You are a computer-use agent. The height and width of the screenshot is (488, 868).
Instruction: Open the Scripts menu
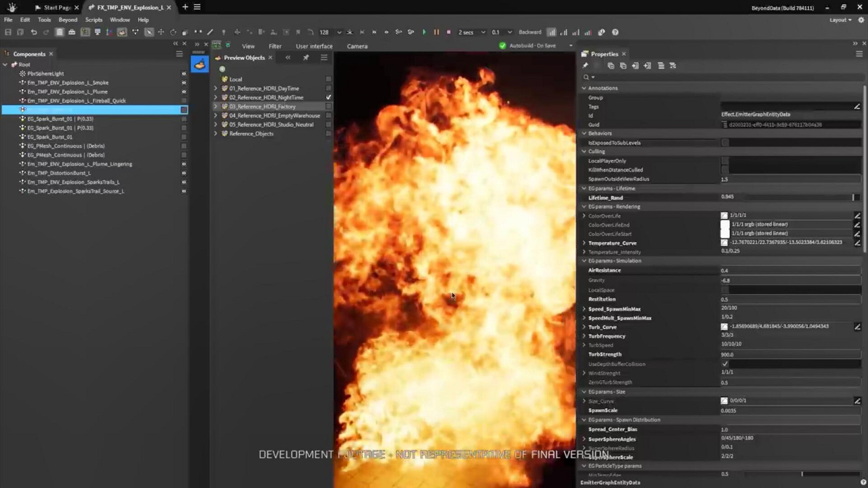93,20
